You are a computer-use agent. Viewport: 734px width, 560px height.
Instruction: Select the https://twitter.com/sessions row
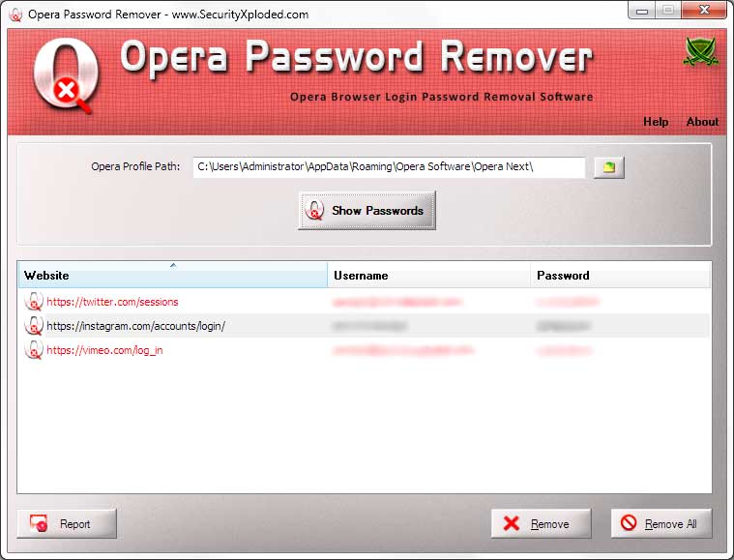click(112, 302)
